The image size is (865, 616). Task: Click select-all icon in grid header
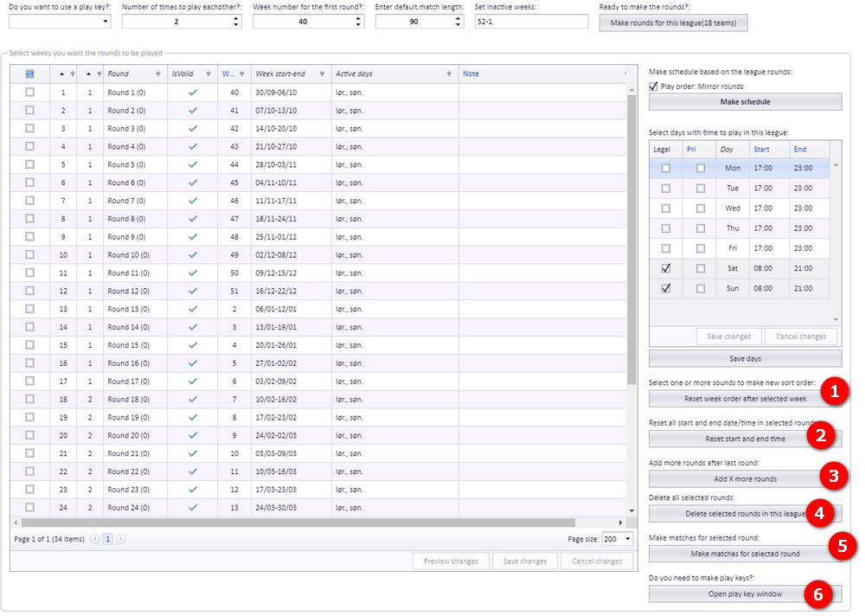tap(29, 74)
